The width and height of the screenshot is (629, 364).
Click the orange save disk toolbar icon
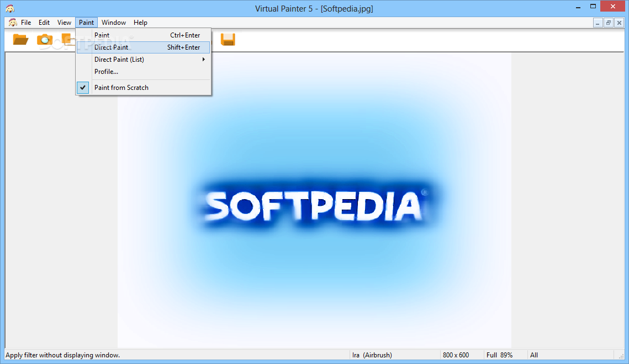point(228,39)
